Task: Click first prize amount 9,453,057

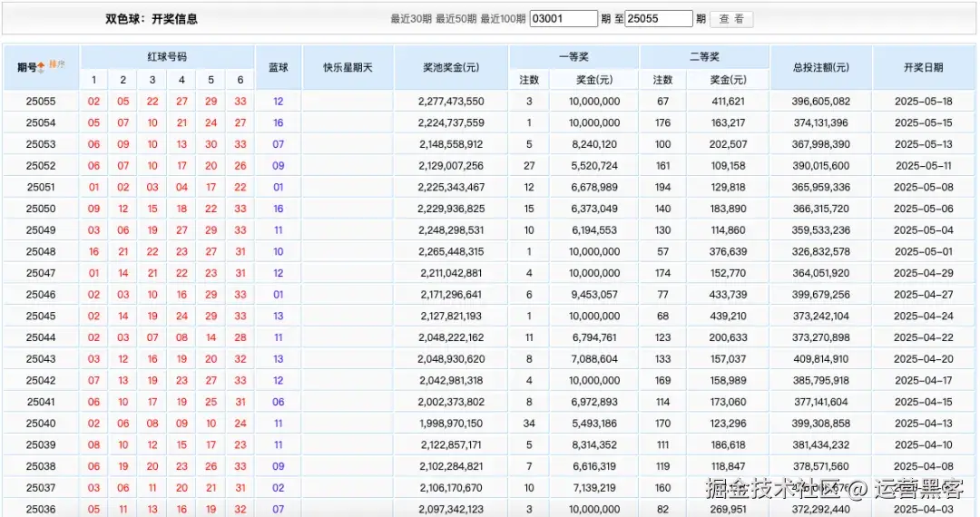Action: click(593, 295)
